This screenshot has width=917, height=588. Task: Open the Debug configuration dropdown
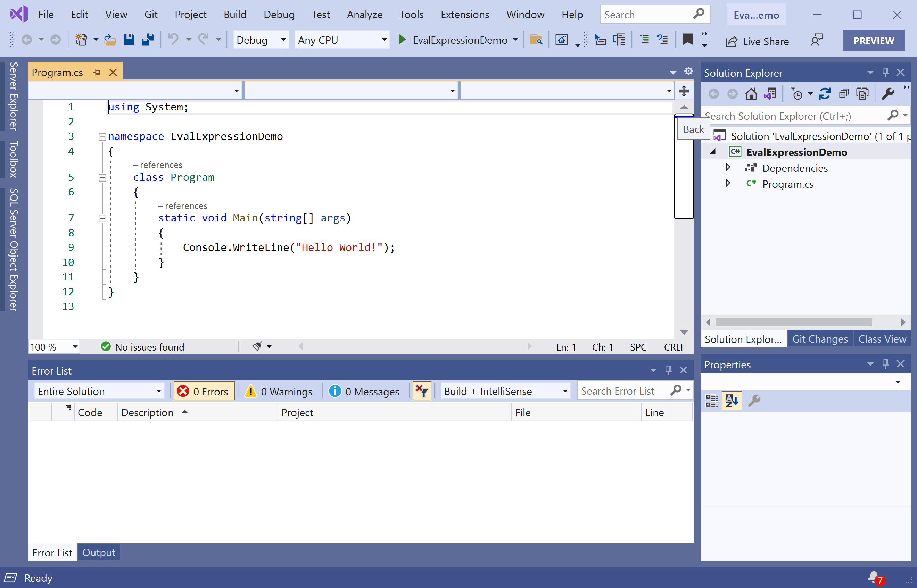coord(261,40)
